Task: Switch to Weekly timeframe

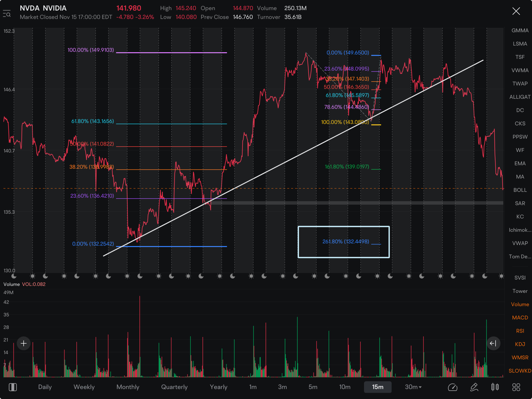Action: 84,387
